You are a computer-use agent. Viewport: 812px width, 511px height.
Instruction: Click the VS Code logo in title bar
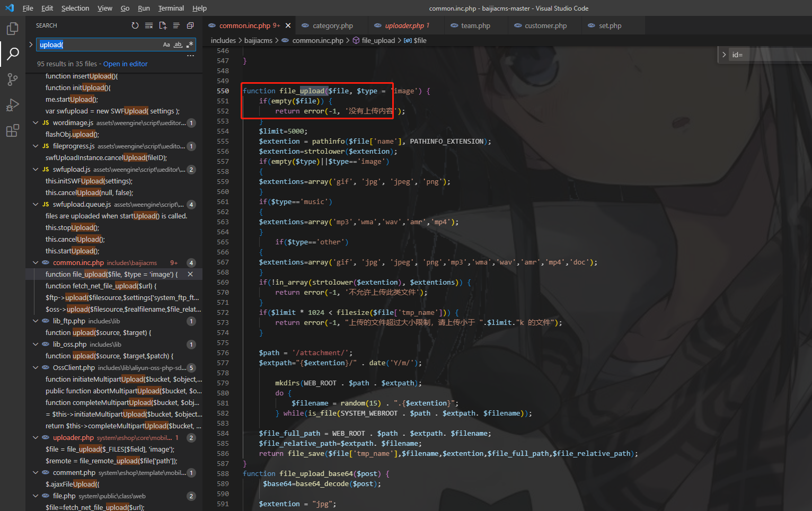pos(10,8)
